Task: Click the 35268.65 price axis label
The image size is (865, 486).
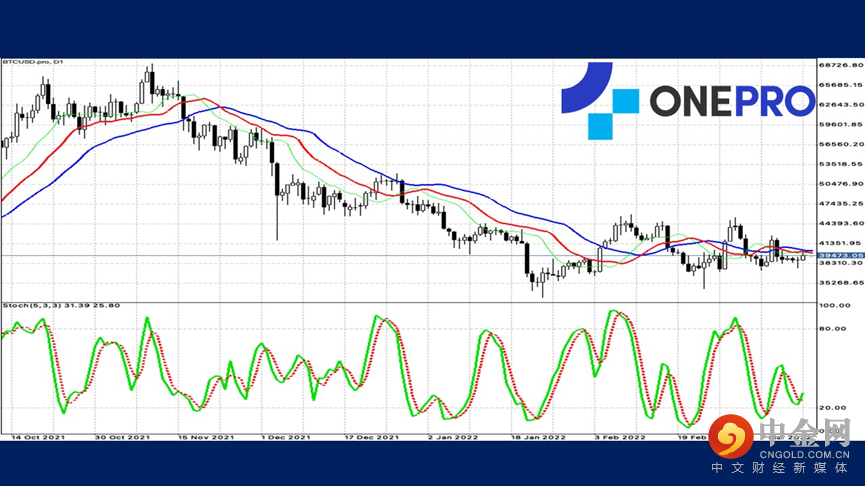Action: coord(841,282)
